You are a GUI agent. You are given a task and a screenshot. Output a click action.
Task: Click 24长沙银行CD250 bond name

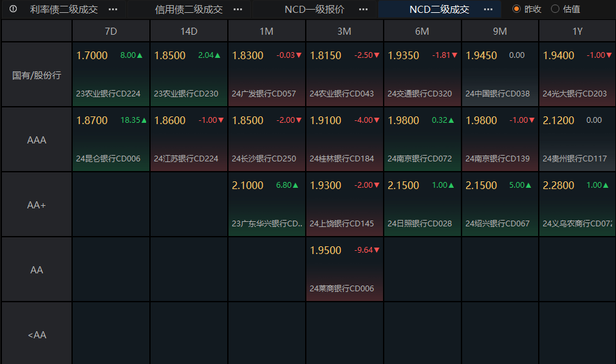click(x=264, y=159)
